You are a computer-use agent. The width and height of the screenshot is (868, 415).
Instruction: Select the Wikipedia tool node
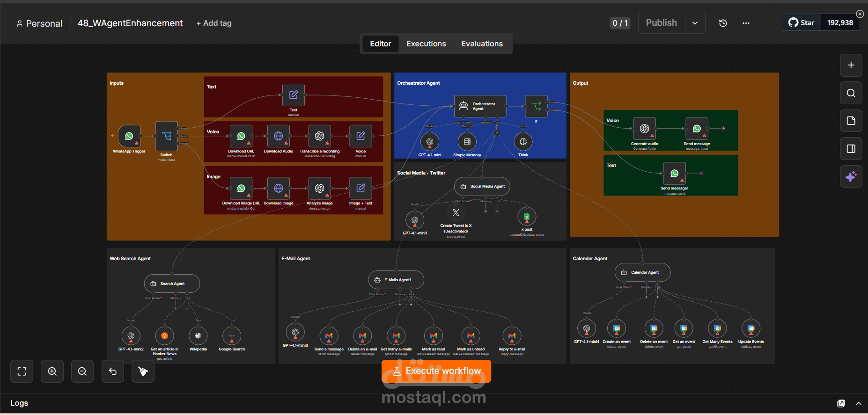tap(198, 335)
